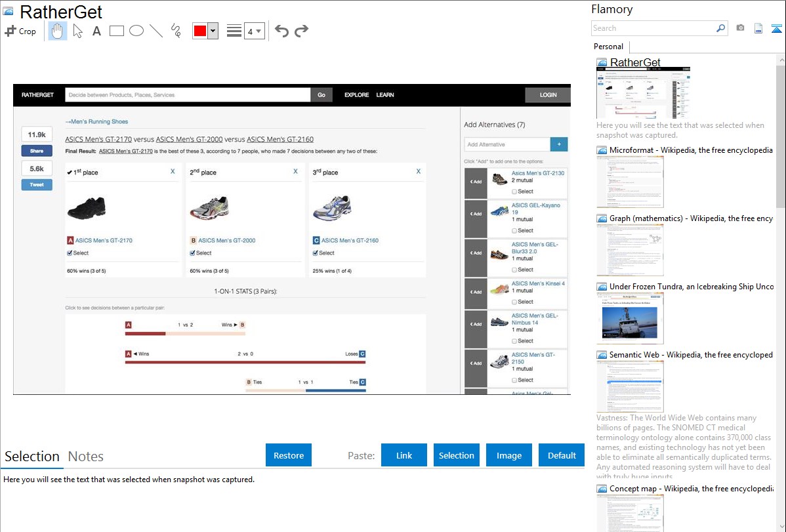Redo the last annotation

tap(301, 31)
